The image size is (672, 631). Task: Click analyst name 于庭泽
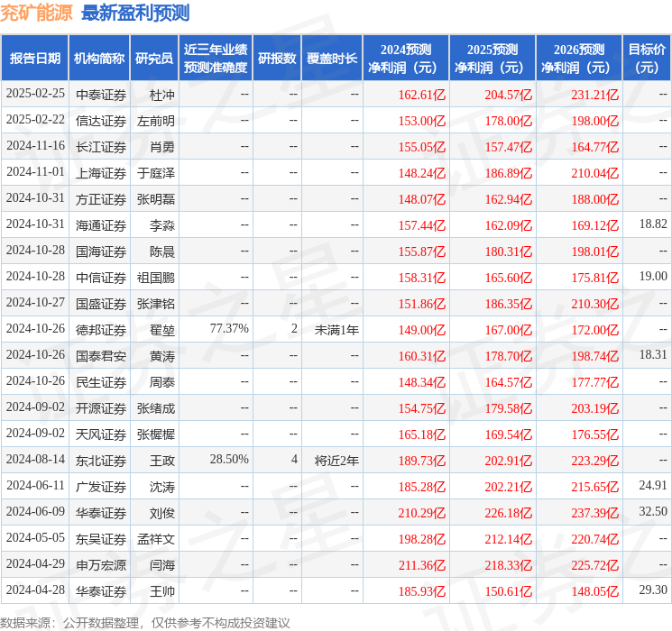[156, 173]
